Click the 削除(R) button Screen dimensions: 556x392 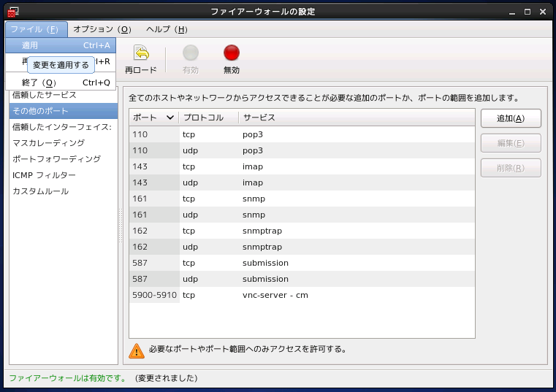511,168
